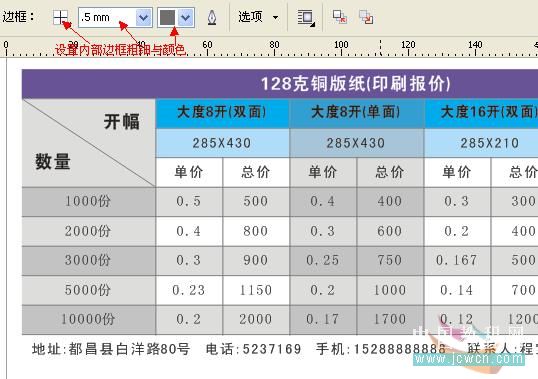Select the 10000份 row label
Viewport: 538px width, 379px height.
(89, 320)
